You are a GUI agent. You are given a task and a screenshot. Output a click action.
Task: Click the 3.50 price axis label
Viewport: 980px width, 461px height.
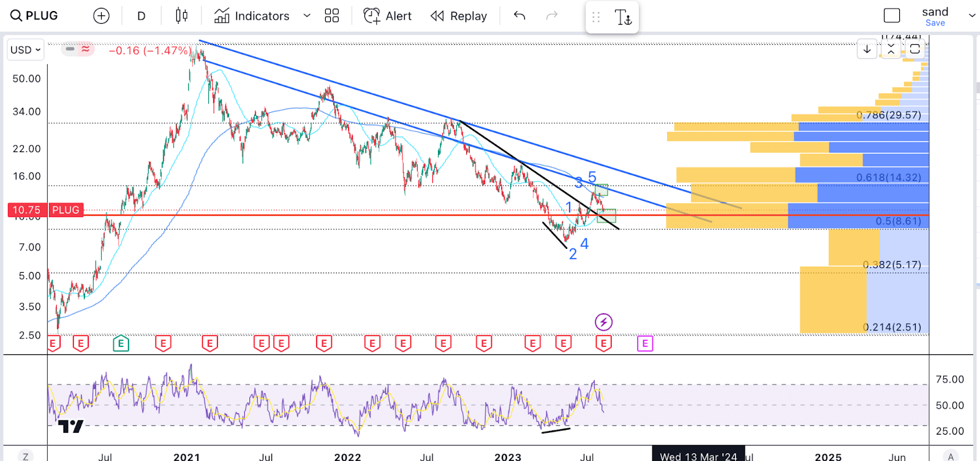click(x=29, y=307)
